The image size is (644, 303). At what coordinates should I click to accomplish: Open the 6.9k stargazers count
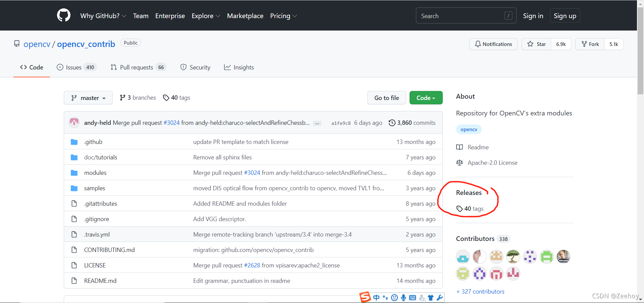561,44
